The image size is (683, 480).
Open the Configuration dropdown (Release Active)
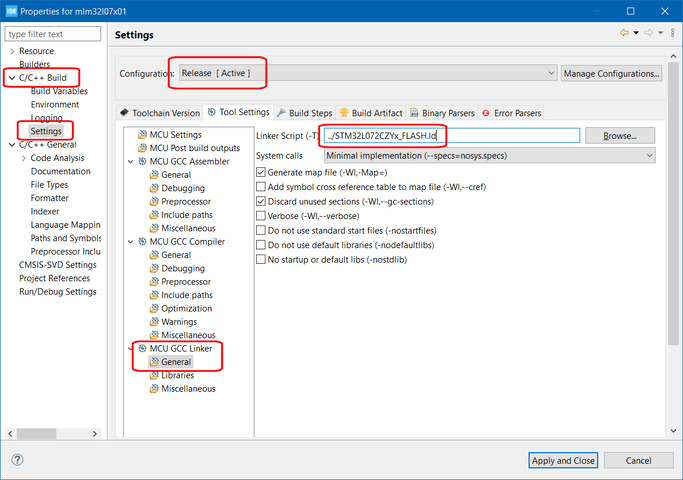pyautogui.click(x=368, y=73)
